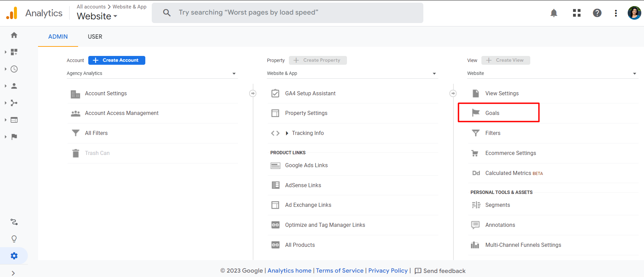The height and width of the screenshot is (277, 644).
Task: Go to Home icon in left sidebar
Action: [x=14, y=35]
